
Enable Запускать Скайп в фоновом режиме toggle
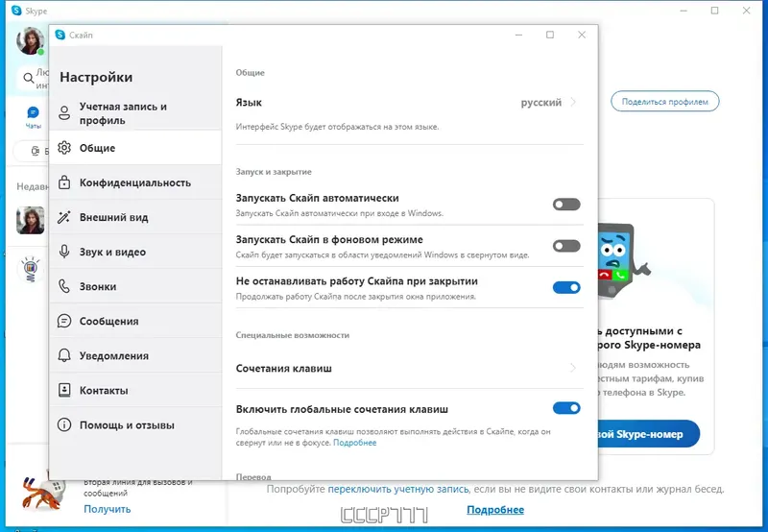click(566, 246)
